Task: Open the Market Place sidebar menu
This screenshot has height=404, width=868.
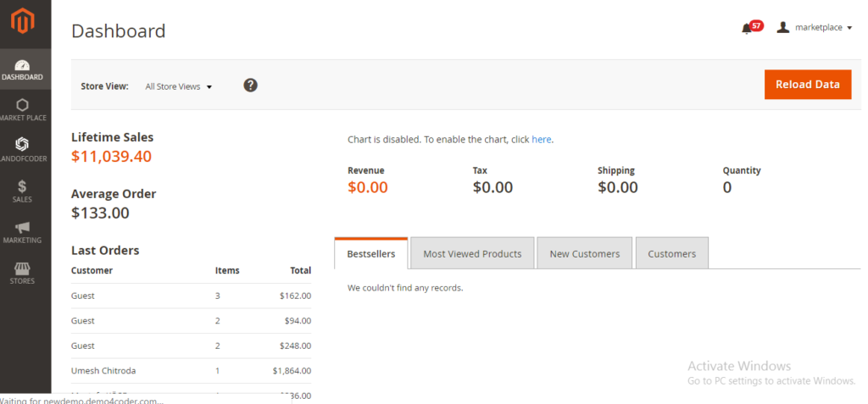Action: click(23, 110)
